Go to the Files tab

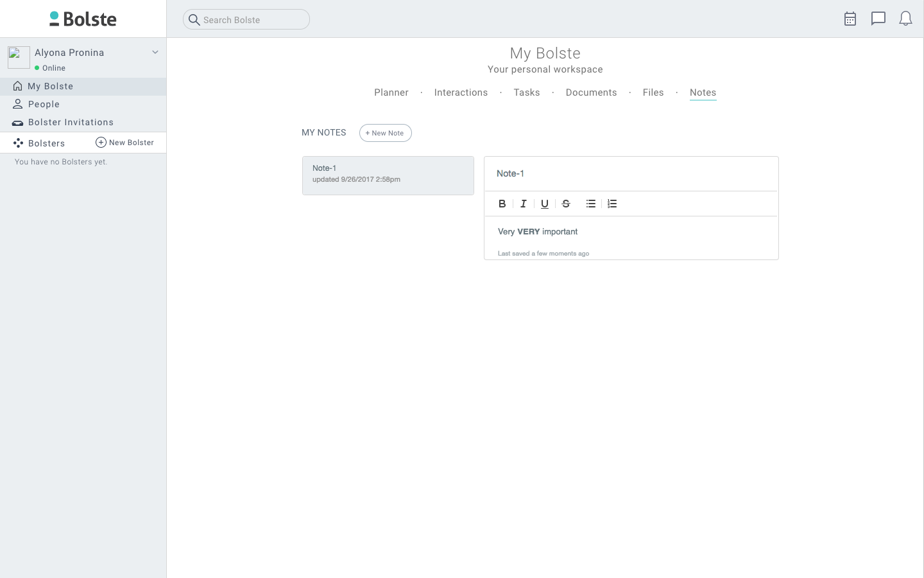pos(653,92)
